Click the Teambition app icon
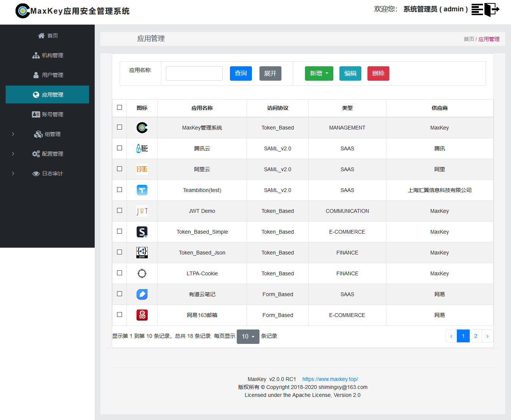Viewport: 511px width, 420px height. pyautogui.click(x=142, y=190)
